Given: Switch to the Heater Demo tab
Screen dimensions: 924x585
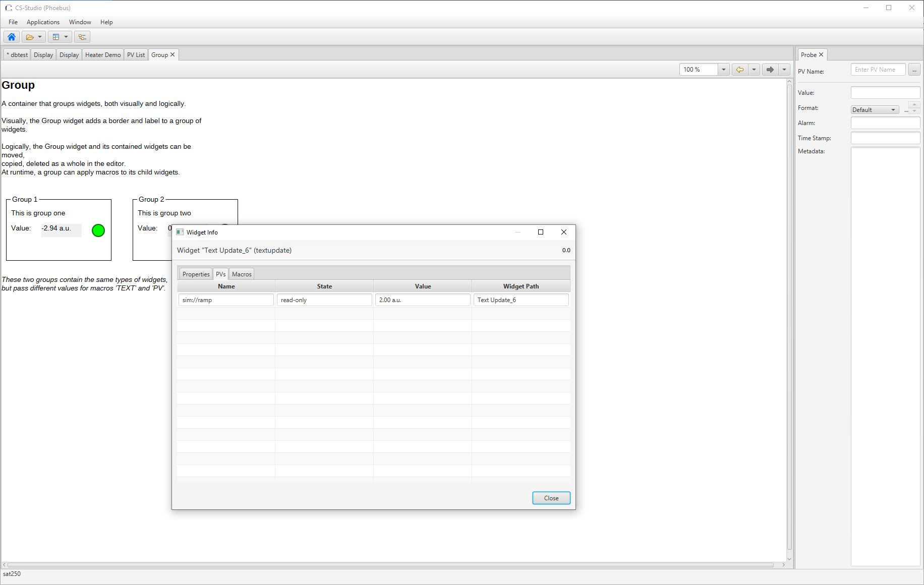Looking at the screenshot, I should point(102,54).
